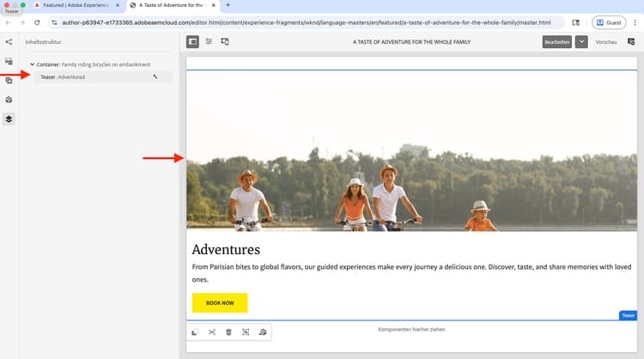Click the Adventures heading text
Screen dimensions: 644x359
coord(226,249)
